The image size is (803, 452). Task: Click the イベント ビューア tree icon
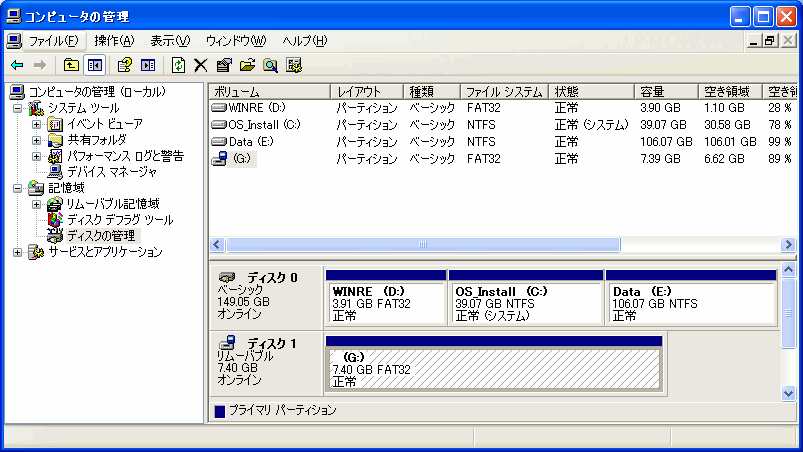(55, 124)
